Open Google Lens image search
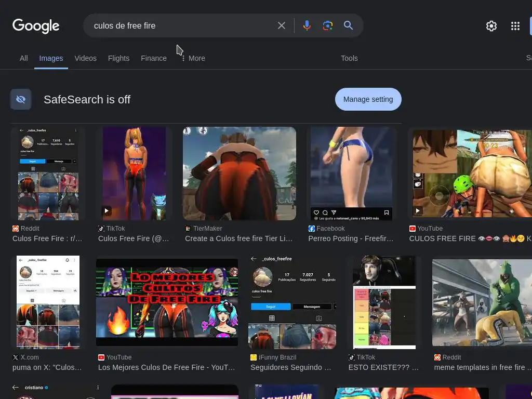532x399 pixels. [327, 25]
